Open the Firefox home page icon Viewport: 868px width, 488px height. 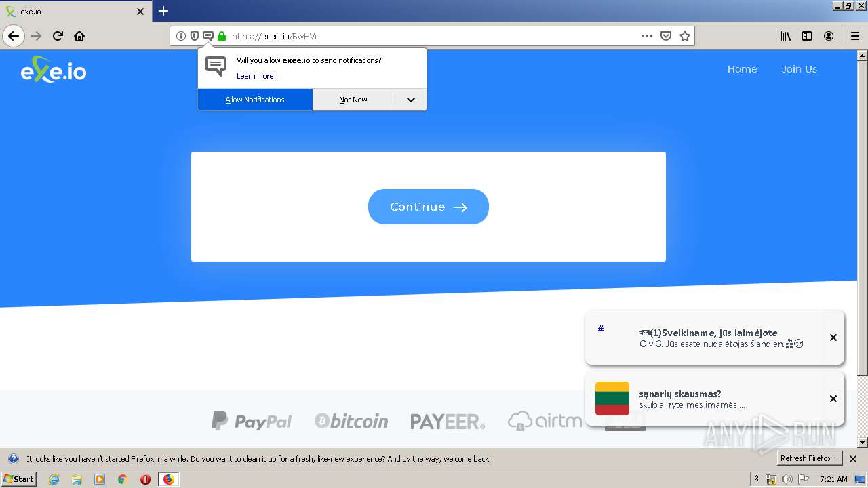tap(79, 36)
